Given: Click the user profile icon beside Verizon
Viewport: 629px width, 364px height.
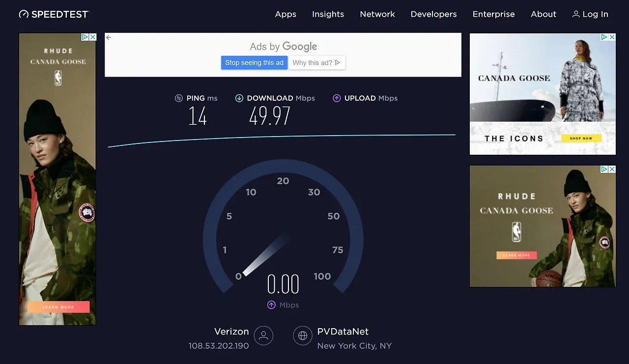Looking at the screenshot, I should (263, 336).
